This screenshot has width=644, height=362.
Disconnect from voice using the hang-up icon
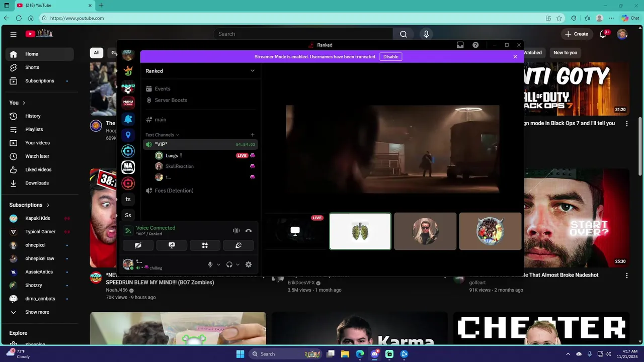[248, 231]
